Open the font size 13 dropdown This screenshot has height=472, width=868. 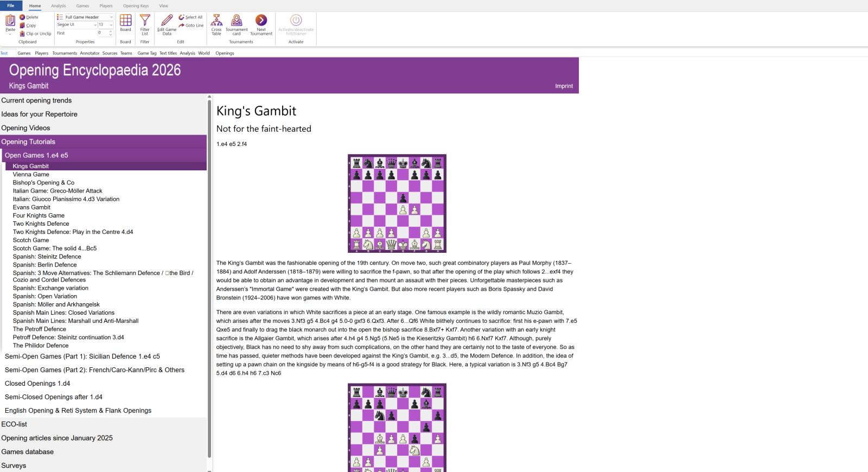pyautogui.click(x=111, y=25)
